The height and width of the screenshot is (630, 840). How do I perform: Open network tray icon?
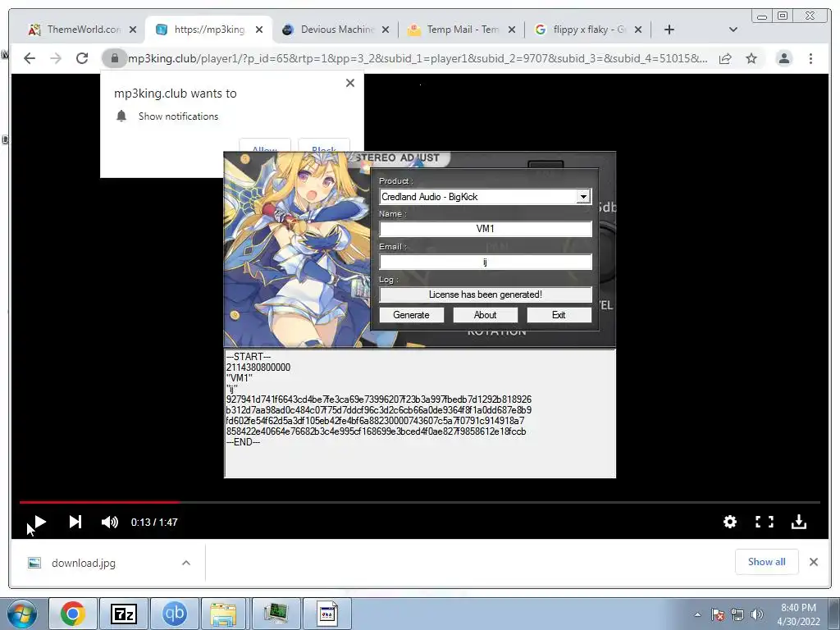pyautogui.click(x=737, y=615)
